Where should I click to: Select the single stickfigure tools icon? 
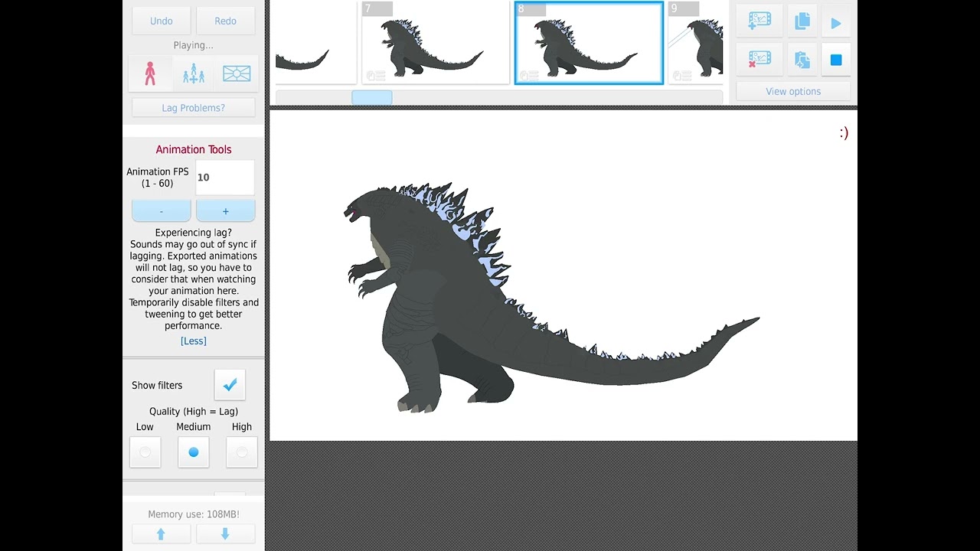click(x=150, y=73)
